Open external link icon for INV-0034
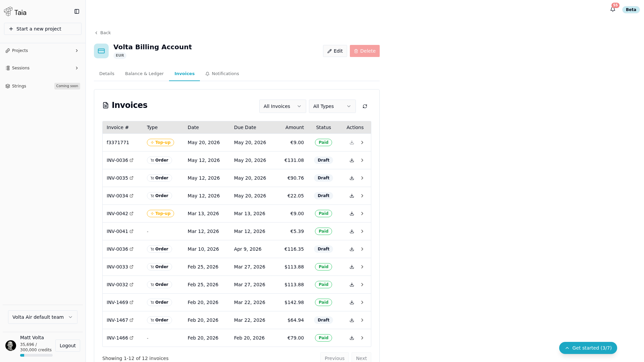The width and height of the screenshot is (644, 362). click(x=131, y=196)
